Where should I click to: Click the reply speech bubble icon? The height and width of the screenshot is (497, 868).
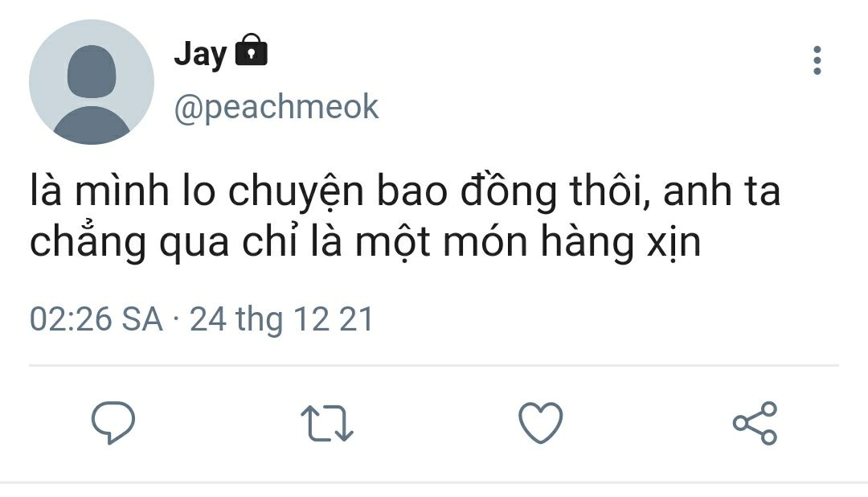point(113,423)
